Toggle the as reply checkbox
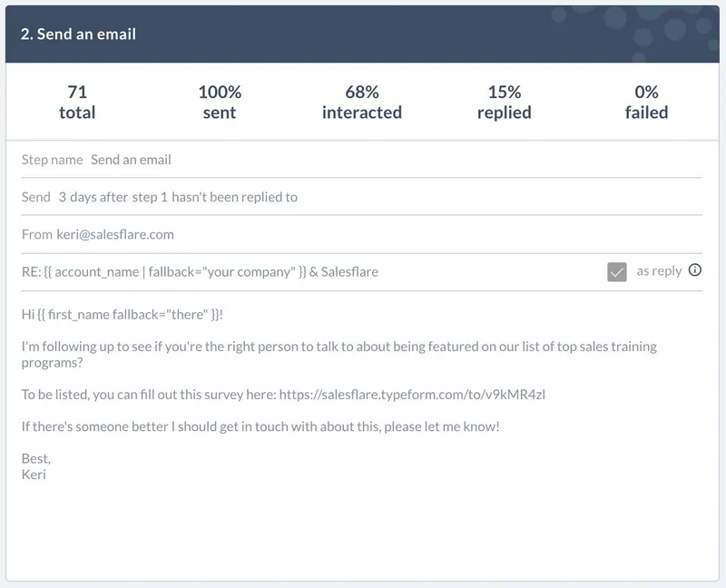This screenshot has width=726, height=588. 617,272
